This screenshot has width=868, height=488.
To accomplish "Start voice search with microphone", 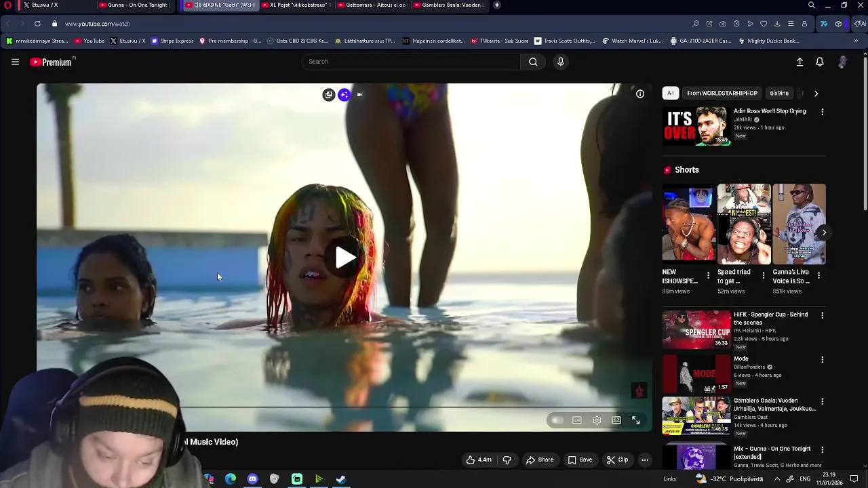I will [560, 62].
